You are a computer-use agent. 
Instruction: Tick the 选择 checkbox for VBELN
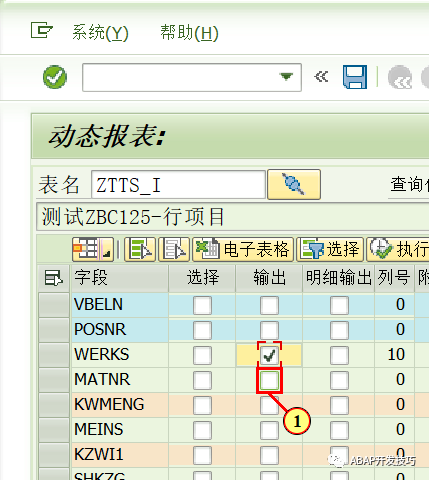[x=202, y=305]
